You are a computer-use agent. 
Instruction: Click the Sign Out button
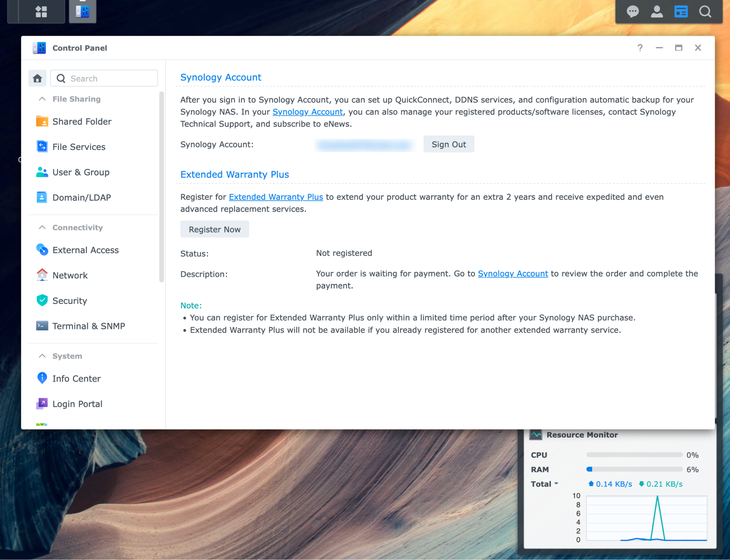449,144
